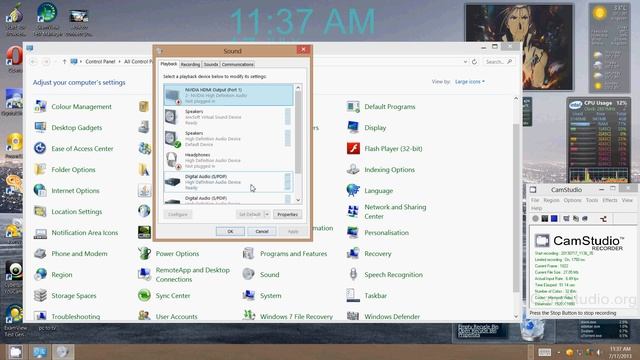Open Ease of Access Center
Image resolution: width=640 pixels, height=360 pixels.
pos(73,149)
